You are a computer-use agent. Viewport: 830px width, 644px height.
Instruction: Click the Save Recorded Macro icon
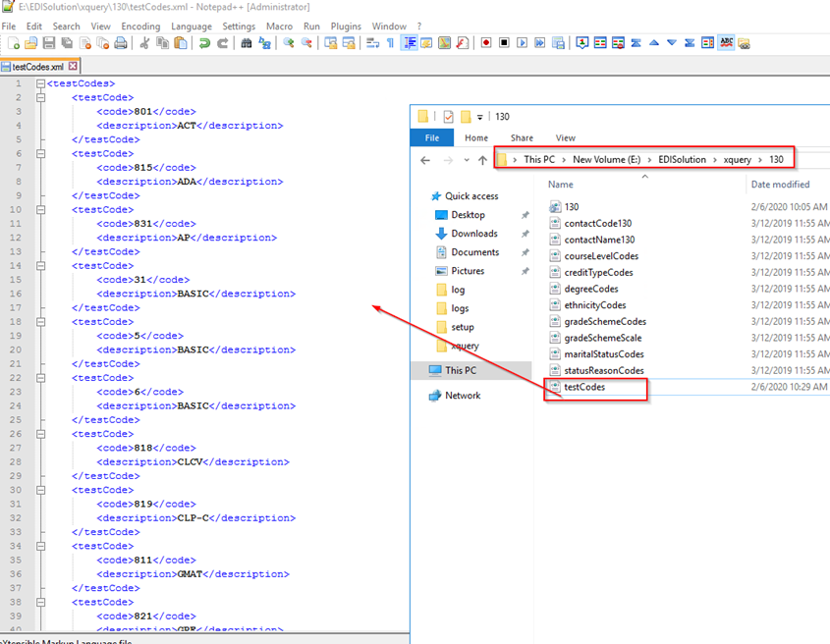tap(558, 43)
